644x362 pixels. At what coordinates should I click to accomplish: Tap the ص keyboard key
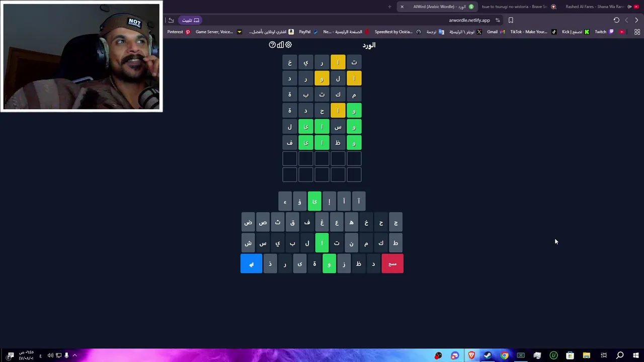click(x=263, y=222)
